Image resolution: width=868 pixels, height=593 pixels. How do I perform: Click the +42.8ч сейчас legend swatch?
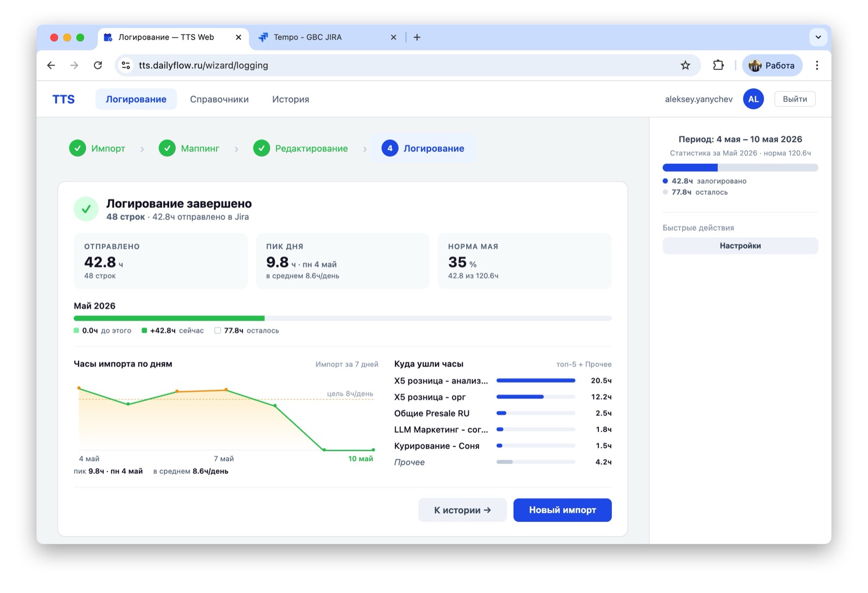pos(144,330)
